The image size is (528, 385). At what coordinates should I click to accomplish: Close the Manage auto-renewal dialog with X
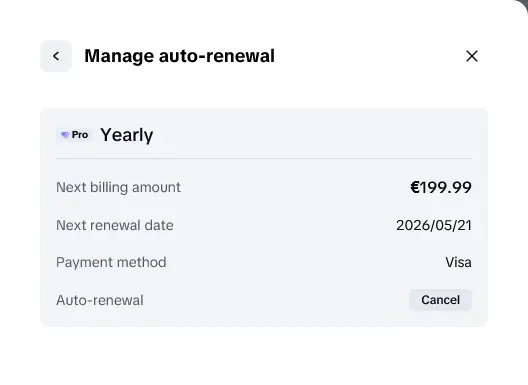tap(472, 56)
